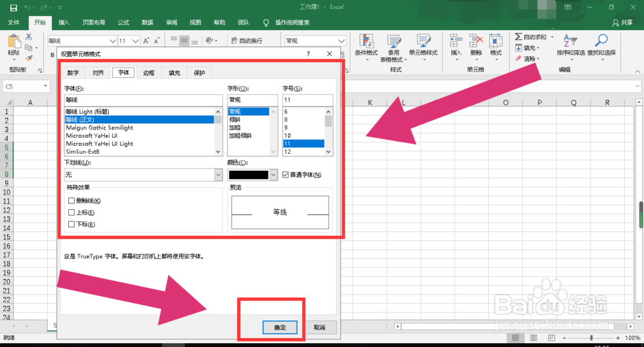The width and height of the screenshot is (644, 347).
Task: Open the font Color (颜色) dropdown arrow
Action: pos(274,175)
